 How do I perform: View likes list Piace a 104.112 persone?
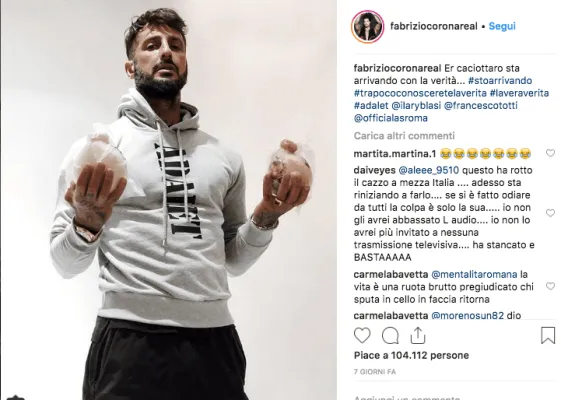tap(411, 355)
